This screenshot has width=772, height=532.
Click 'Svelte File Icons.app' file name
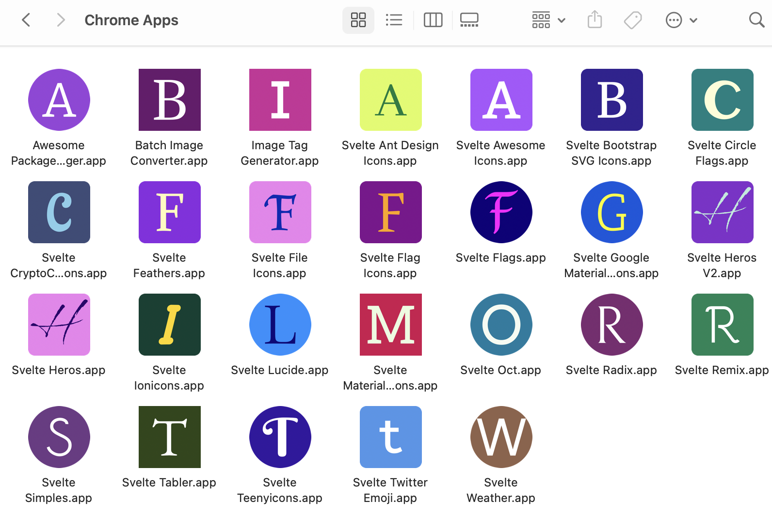tap(280, 266)
